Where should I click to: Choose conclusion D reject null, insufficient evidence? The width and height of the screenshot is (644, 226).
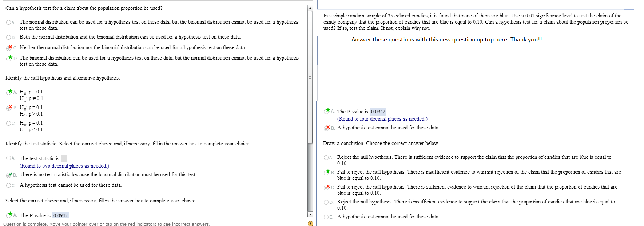326,202
